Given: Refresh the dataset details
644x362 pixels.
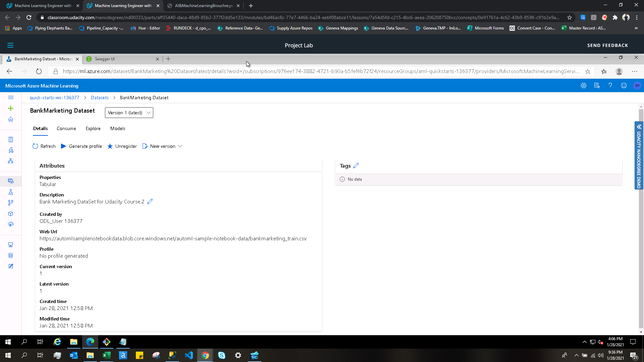Looking at the screenshot, I should pos(44,146).
